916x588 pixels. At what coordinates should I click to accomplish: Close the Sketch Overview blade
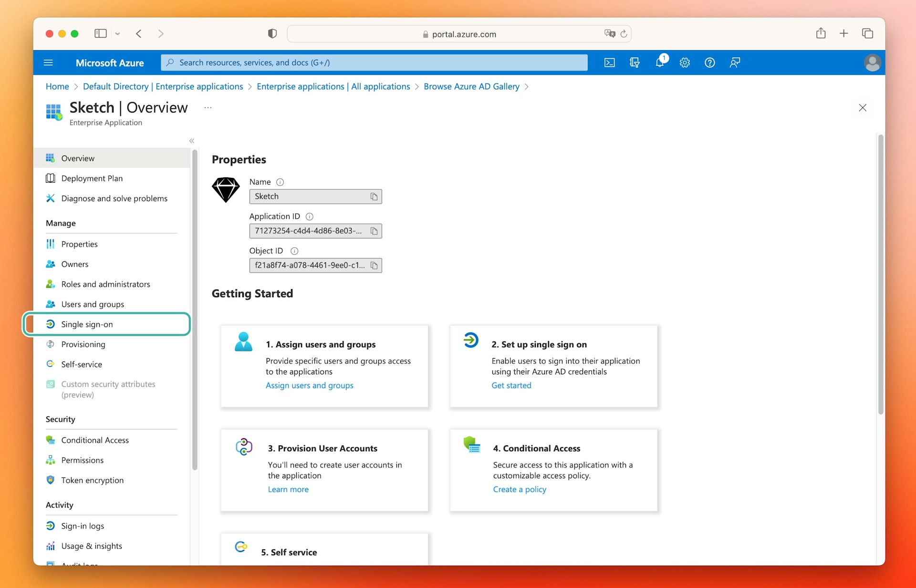click(x=863, y=108)
